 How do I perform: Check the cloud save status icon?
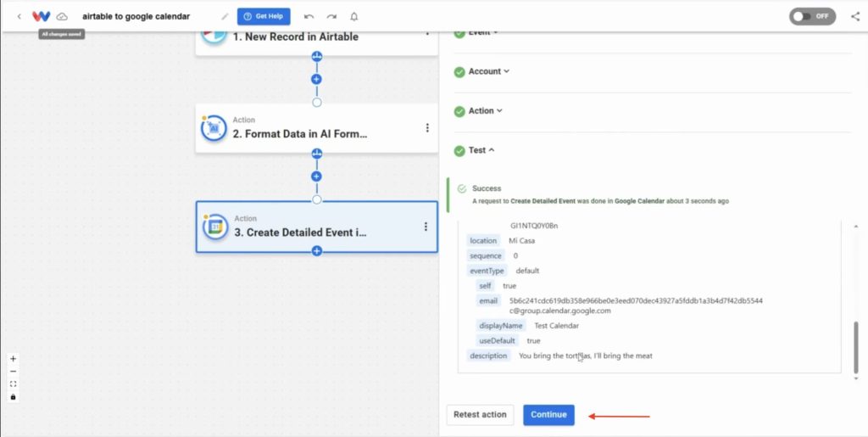pos(62,17)
